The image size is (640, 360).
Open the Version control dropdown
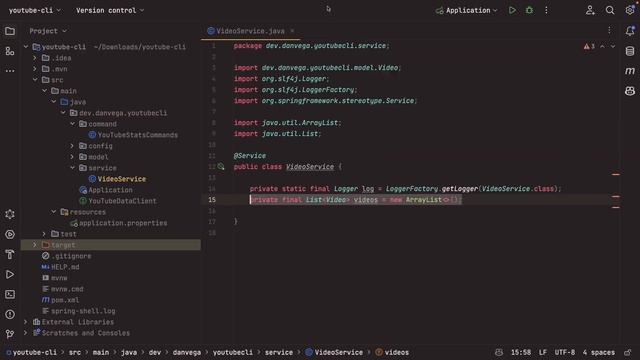pyautogui.click(x=110, y=10)
